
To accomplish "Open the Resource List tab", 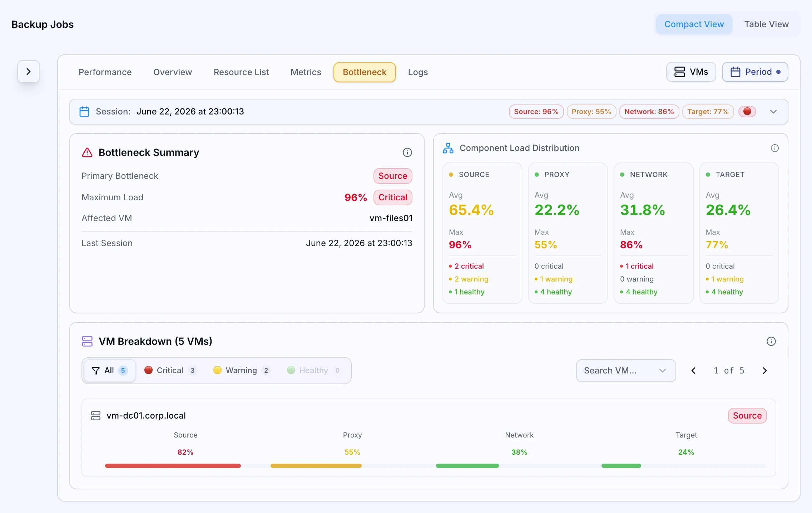I will (x=241, y=72).
